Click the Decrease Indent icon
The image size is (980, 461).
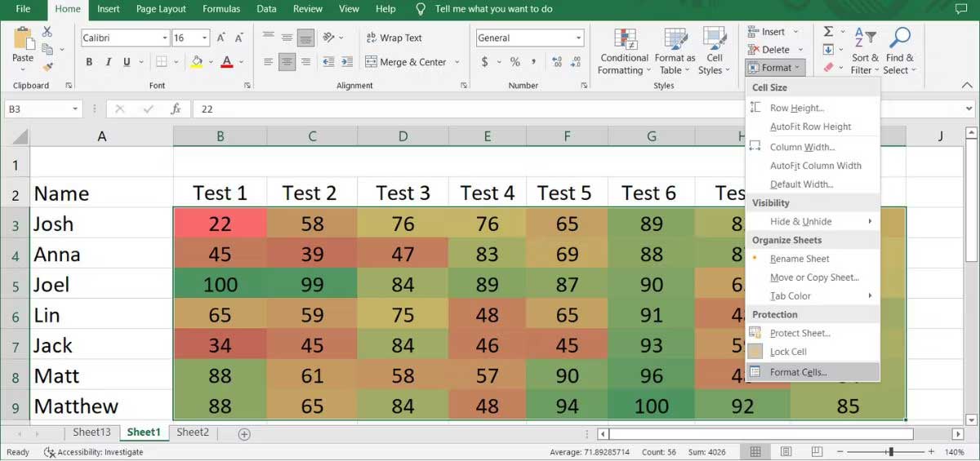click(x=327, y=62)
